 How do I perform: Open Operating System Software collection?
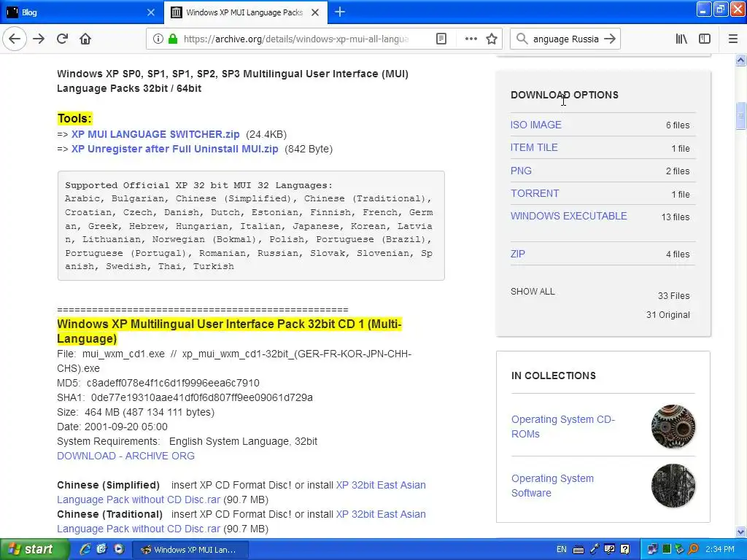553,486
